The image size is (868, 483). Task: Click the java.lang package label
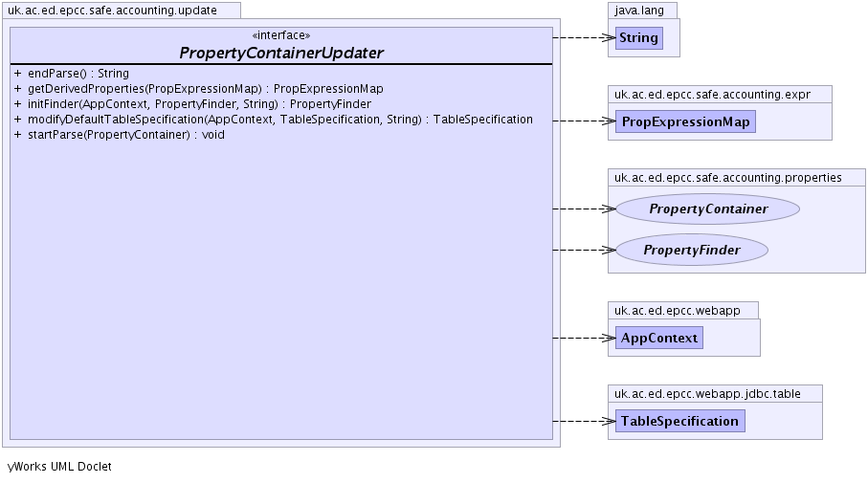pyautogui.click(x=642, y=11)
